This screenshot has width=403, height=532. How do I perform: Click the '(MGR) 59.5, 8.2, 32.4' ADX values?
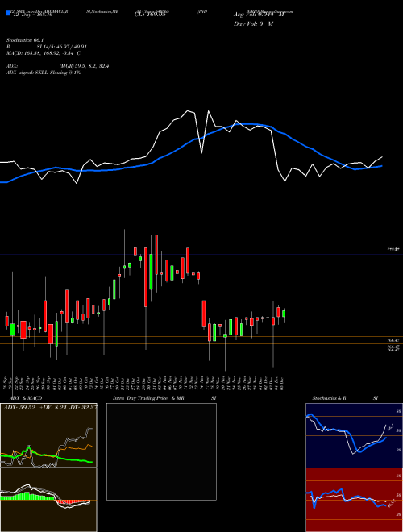(84, 66)
